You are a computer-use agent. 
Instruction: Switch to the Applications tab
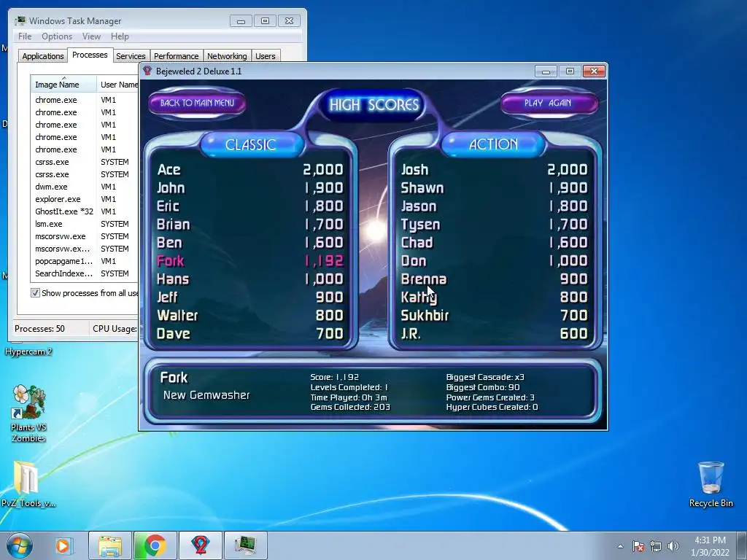pyautogui.click(x=43, y=55)
